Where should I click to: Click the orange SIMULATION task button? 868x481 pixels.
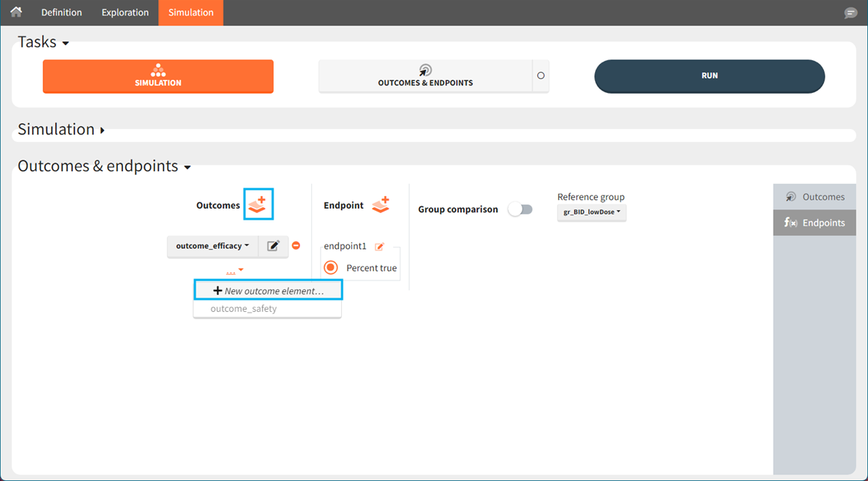click(158, 76)
